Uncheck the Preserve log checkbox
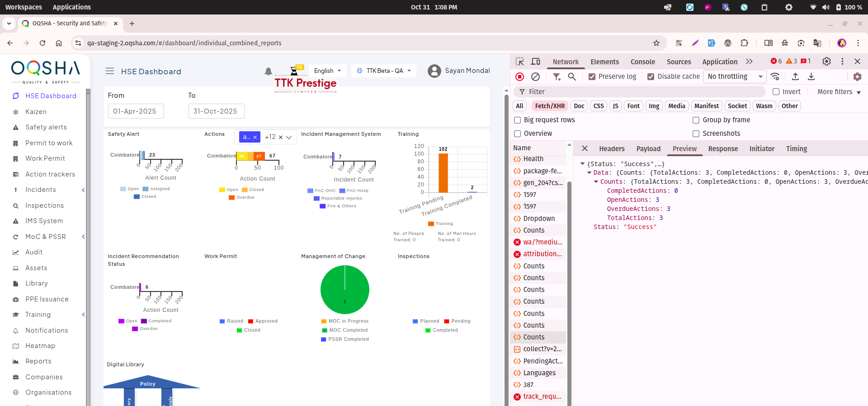 (592, 76)
